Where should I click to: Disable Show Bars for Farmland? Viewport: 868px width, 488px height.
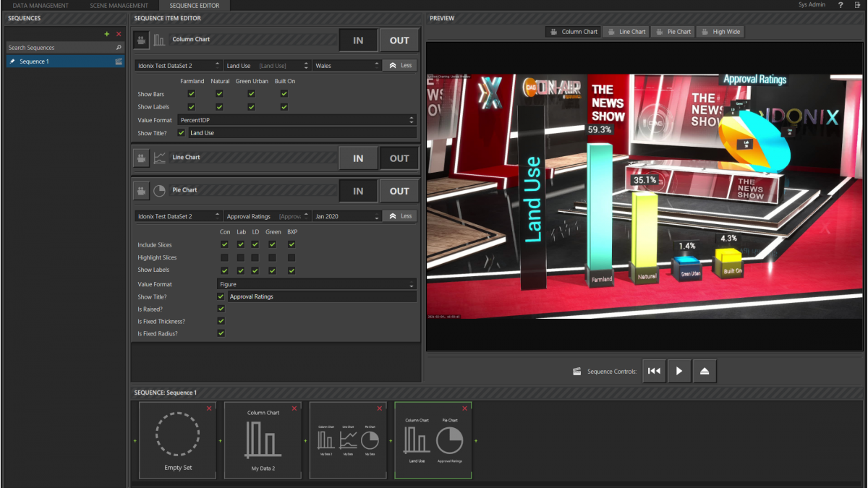pos(192,93)
